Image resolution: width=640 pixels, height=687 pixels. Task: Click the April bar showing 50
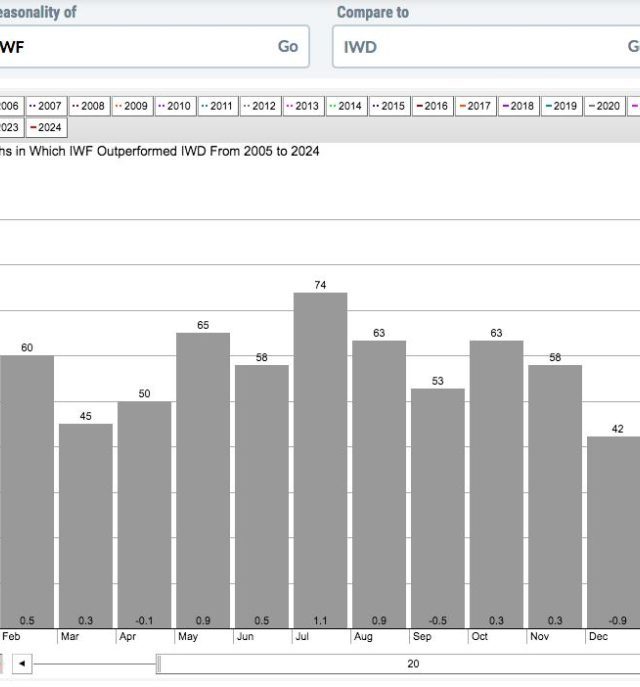(x=144, y=515)
